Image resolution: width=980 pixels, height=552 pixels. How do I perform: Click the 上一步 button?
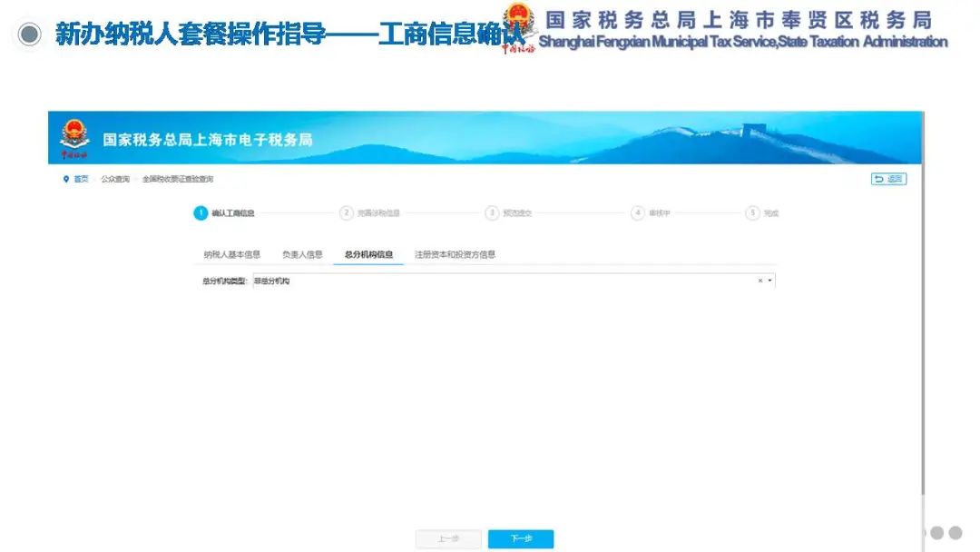pyautogui.click(x=448, y=539)
